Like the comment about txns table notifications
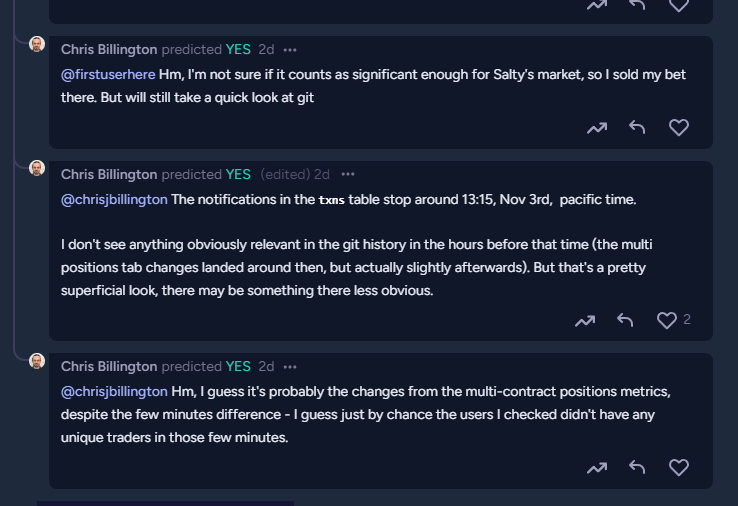This screenshot has width=738, height=506. pos(666,320)
